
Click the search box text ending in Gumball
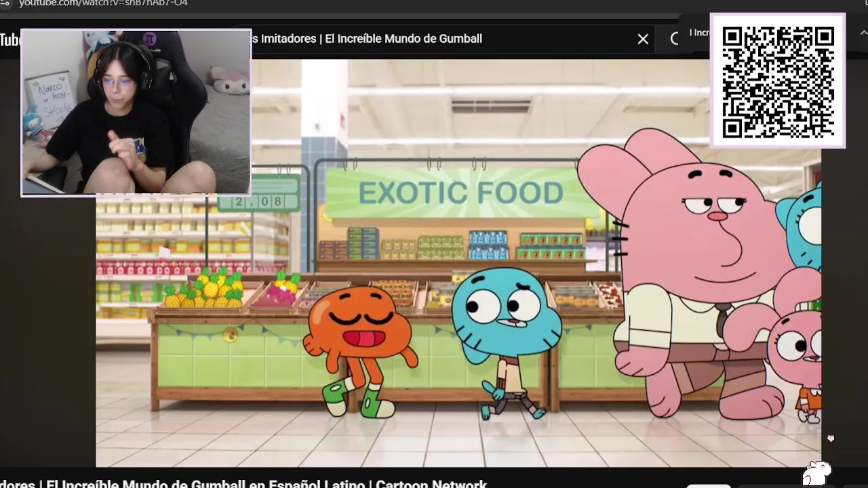pyautogui.click(x=366, y=39)
